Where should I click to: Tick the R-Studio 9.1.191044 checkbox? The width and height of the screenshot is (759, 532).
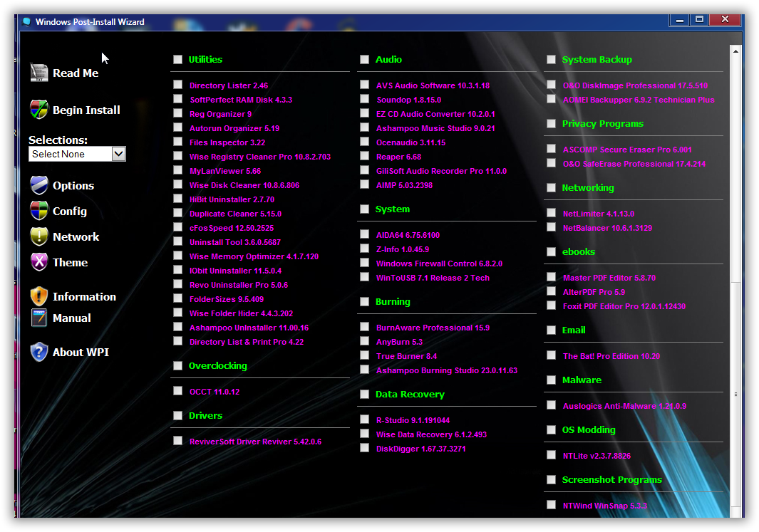tap(364, 419)
